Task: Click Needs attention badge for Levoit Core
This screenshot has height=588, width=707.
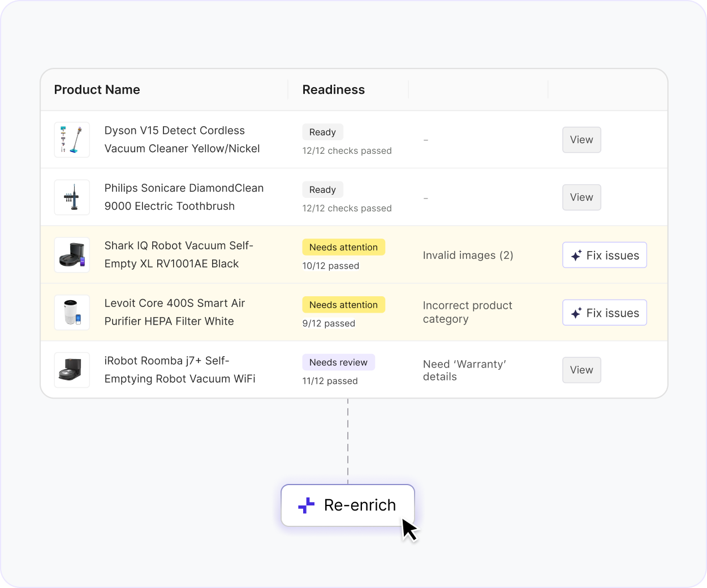Action: [x=343, y=305]
